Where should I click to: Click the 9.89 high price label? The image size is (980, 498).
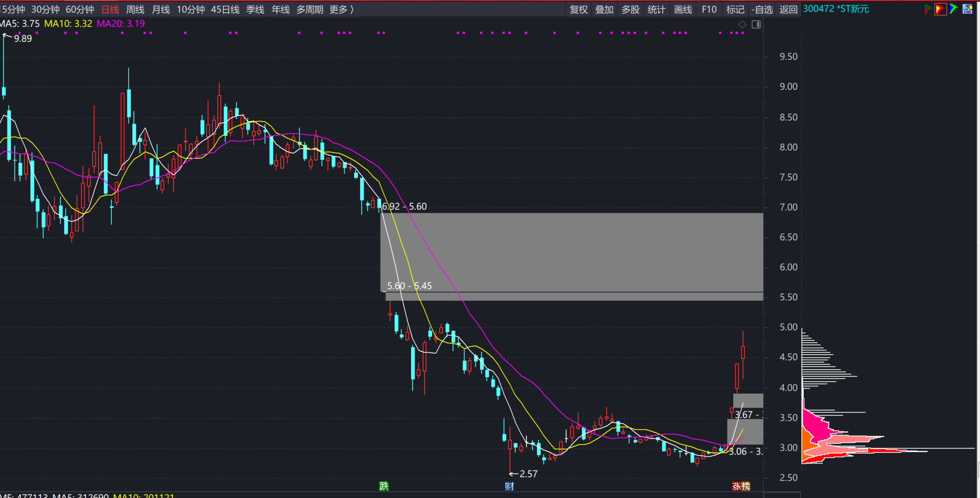[x=23, y=38]
